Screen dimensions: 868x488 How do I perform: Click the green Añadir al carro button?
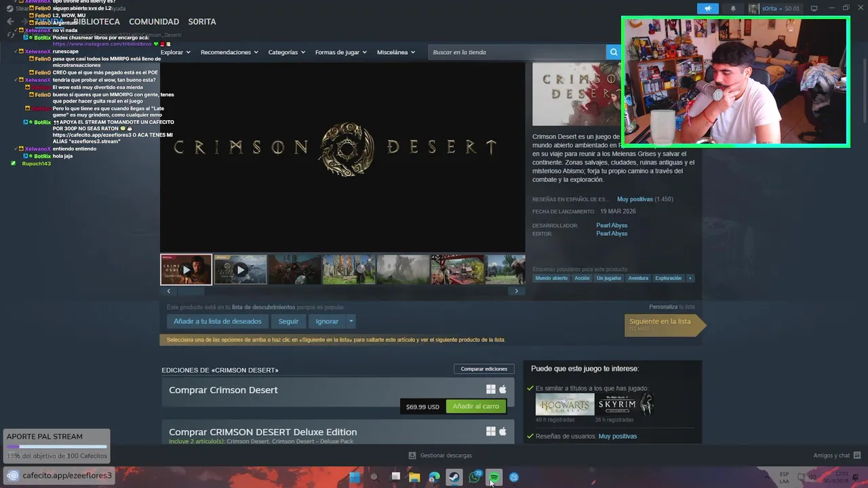[x=476, y=406]
